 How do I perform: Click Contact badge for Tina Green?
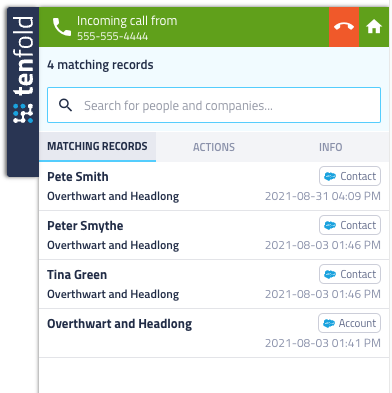[x=350, y=274]
